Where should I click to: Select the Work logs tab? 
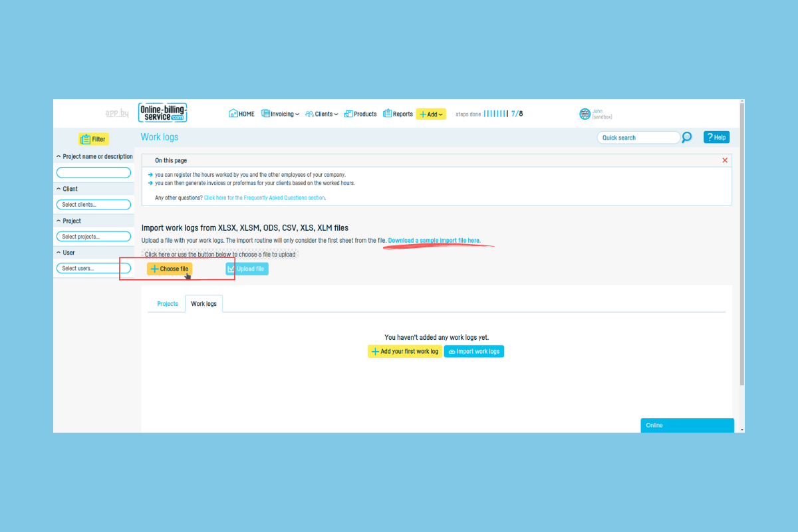click(x=203, y=304)
